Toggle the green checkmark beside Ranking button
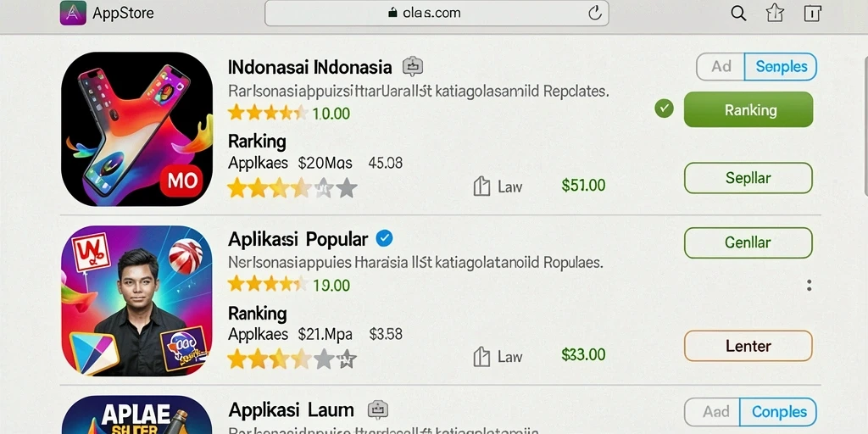 coord(664,109)
